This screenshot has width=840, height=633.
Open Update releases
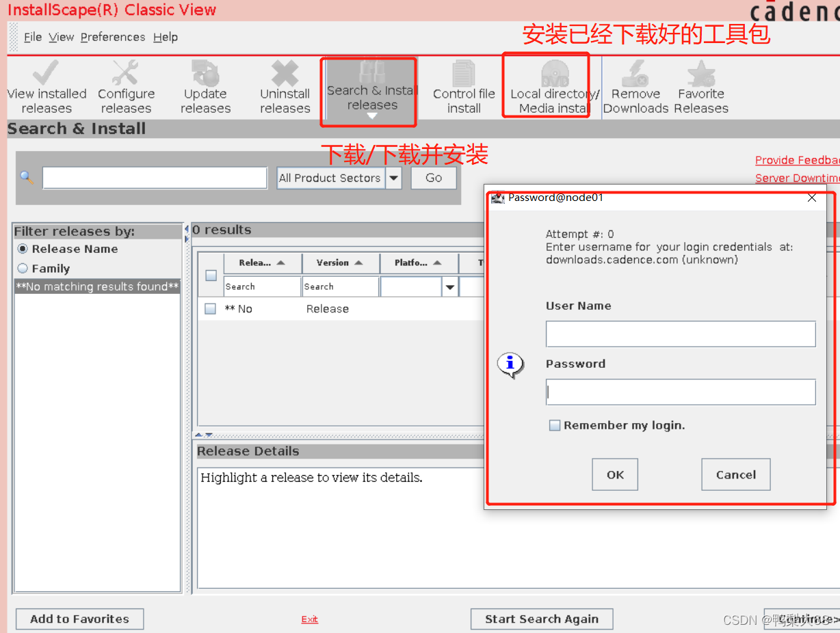pyautogui.click(x=205, y=87)
